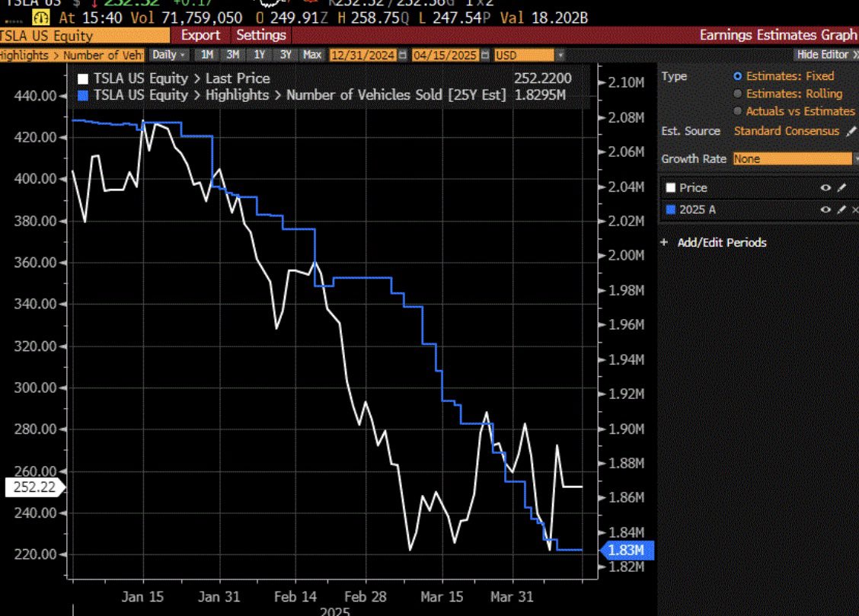Open the Export menu
The width and height of the screenshot is (859, 616).
[200, 35]
